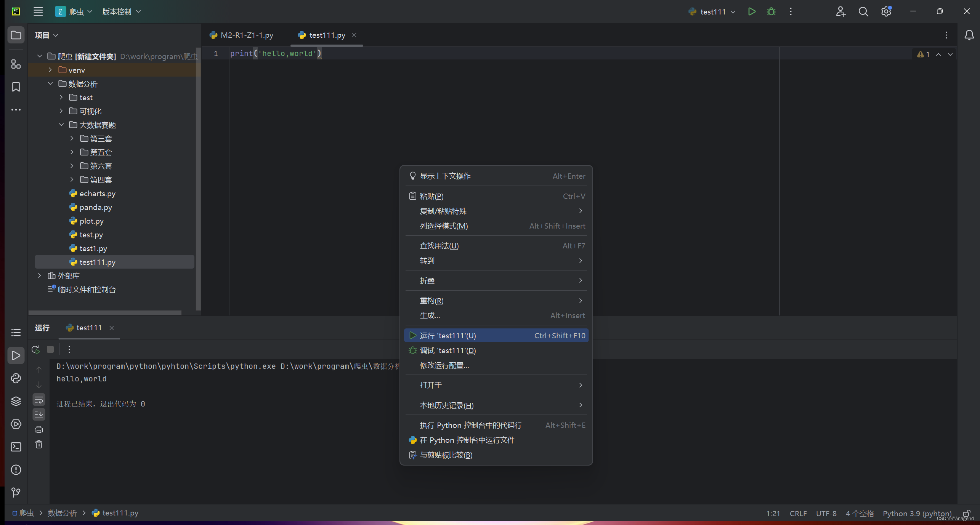Toggle file writable status via the lock icon

pos(967,513)
